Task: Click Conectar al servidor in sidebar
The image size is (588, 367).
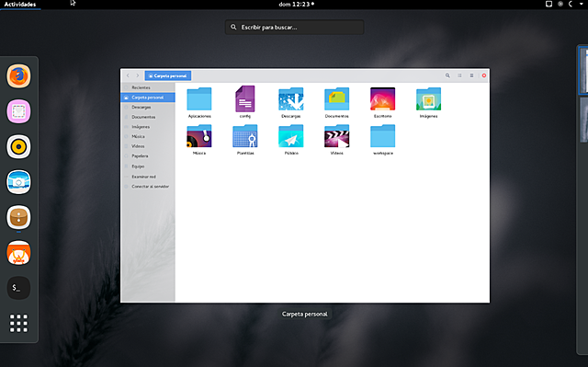Action: click(x=148, y=186)
